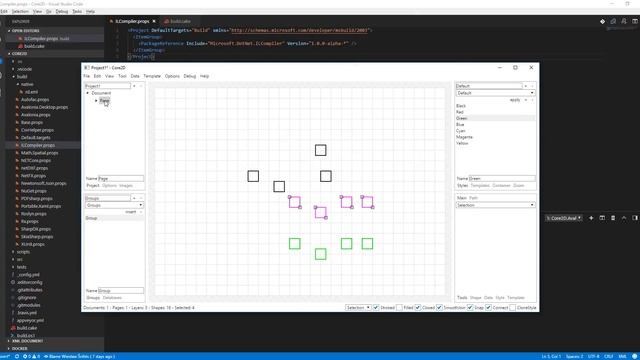
Task: Open the Options menu in Core2D
Action: pos(172,76)
